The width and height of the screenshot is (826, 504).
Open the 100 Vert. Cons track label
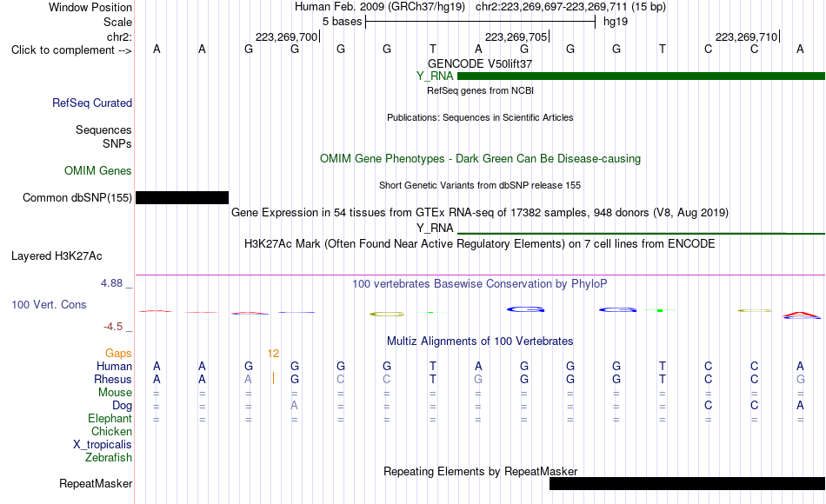(49, 304)
